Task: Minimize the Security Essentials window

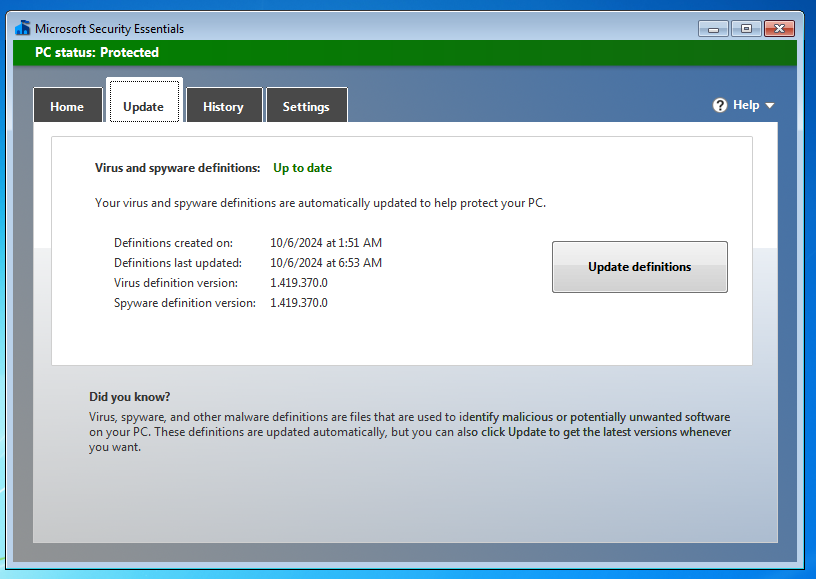Action: click(713, 28)
